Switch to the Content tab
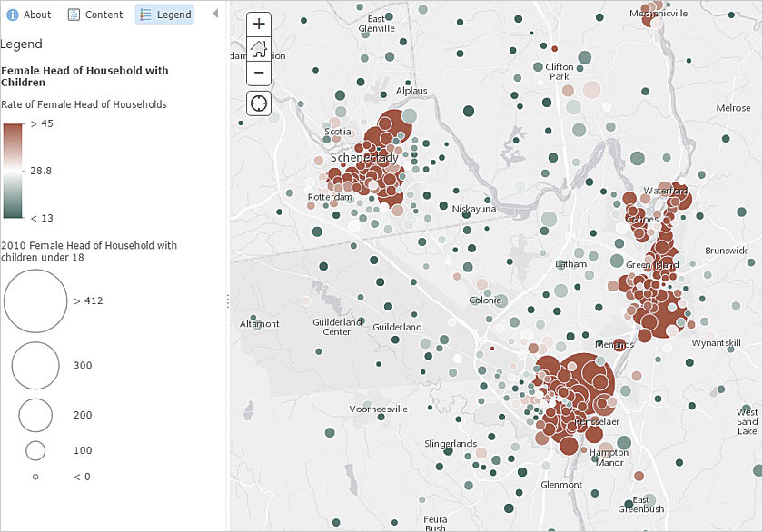The width and height of the screenshot is (763, 532). pos(95,15)
